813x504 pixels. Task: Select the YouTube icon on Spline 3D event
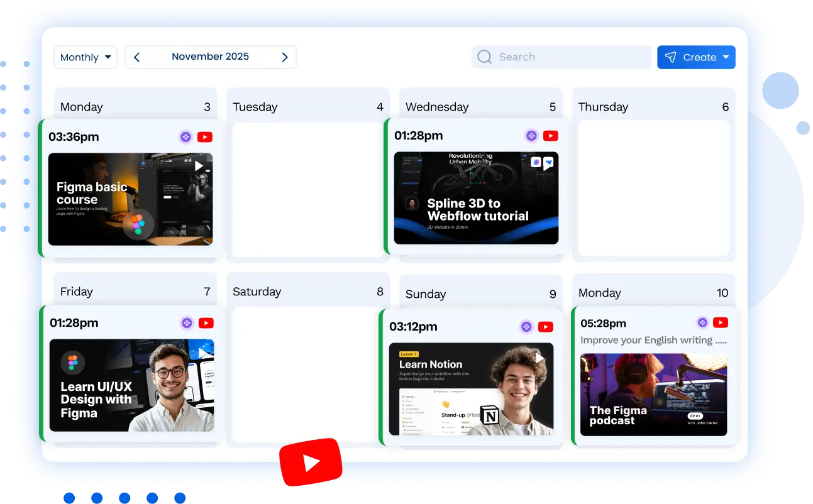click(550, 135)
